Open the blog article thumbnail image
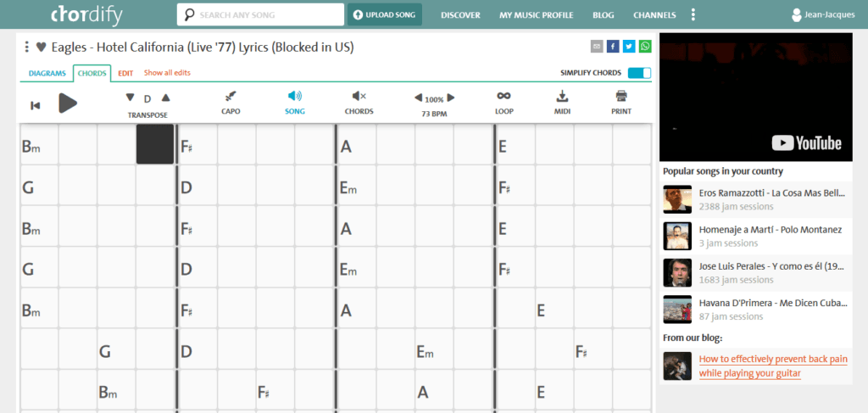 coord(677,366)
